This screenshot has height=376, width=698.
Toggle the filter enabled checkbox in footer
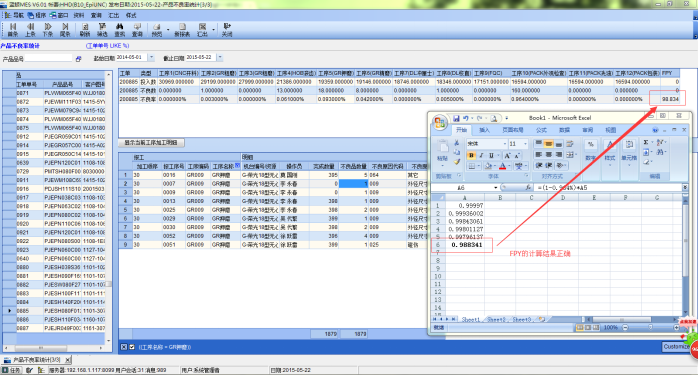pos(132,347)
